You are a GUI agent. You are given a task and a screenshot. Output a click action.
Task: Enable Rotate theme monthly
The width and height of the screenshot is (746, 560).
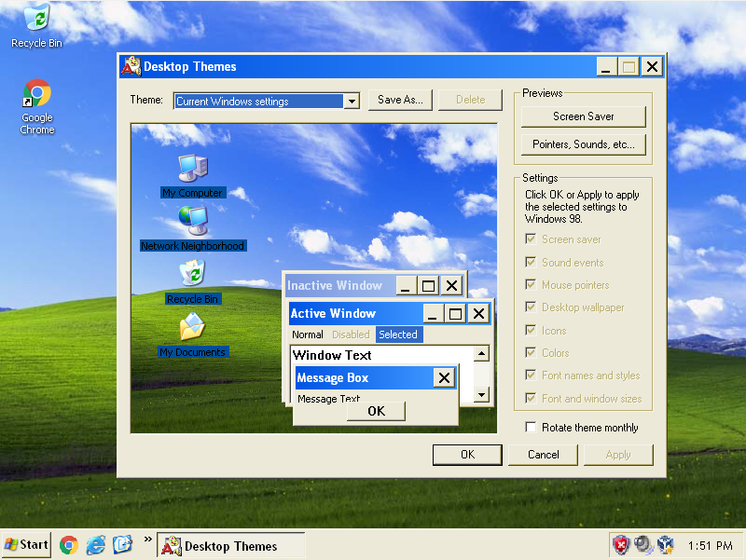pyautogui.click(x=531, y=427)
